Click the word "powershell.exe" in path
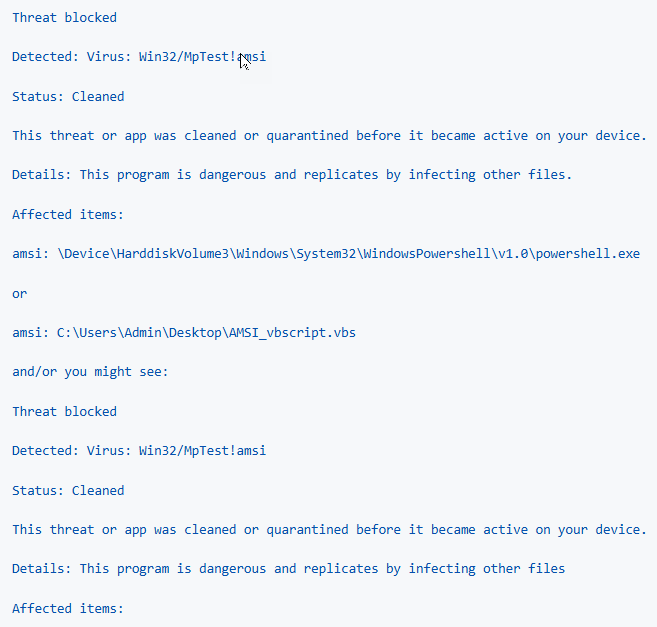This screenshot has width=657, height=627. (x=588, y=254)
